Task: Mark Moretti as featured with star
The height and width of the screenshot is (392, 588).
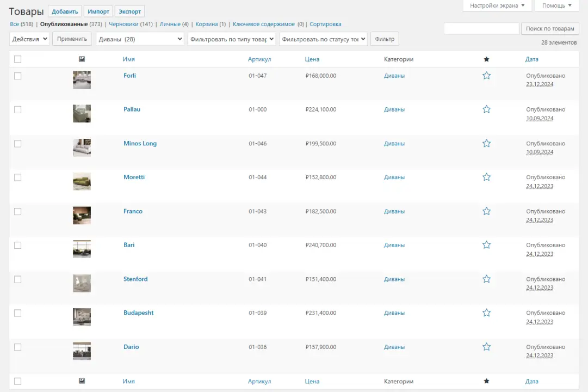Action: (x=486, y=177)
